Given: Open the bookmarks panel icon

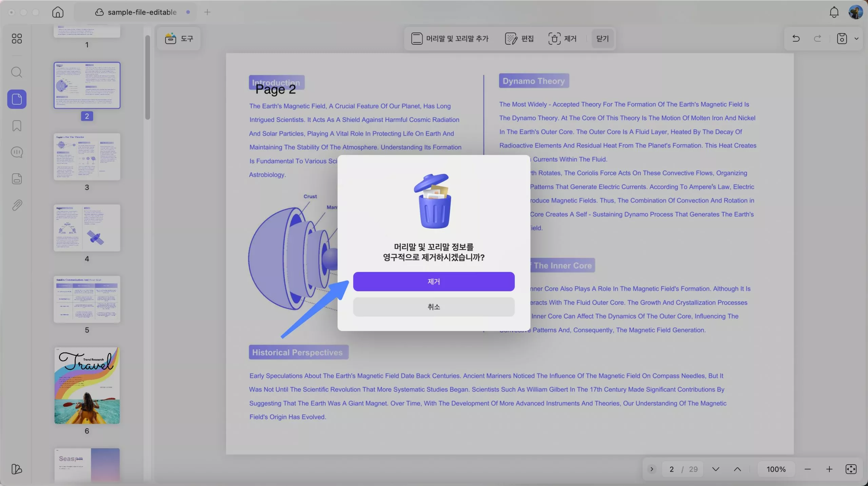Looking at the screenshot, I should [17, 126].
